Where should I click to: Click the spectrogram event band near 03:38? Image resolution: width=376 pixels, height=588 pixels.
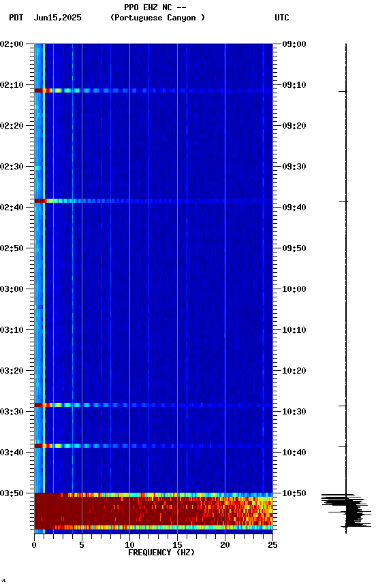click(153, 446)
